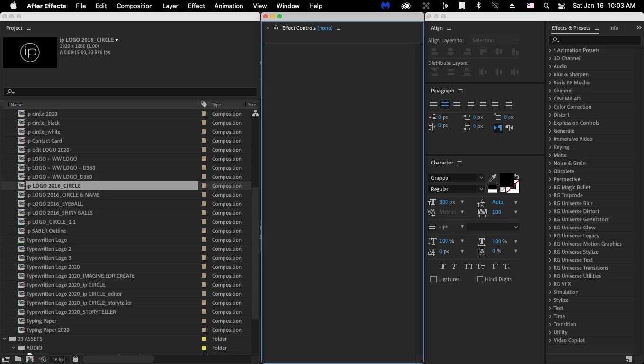
Task: Expand Color Correction effects category
Action: (550, 107)
